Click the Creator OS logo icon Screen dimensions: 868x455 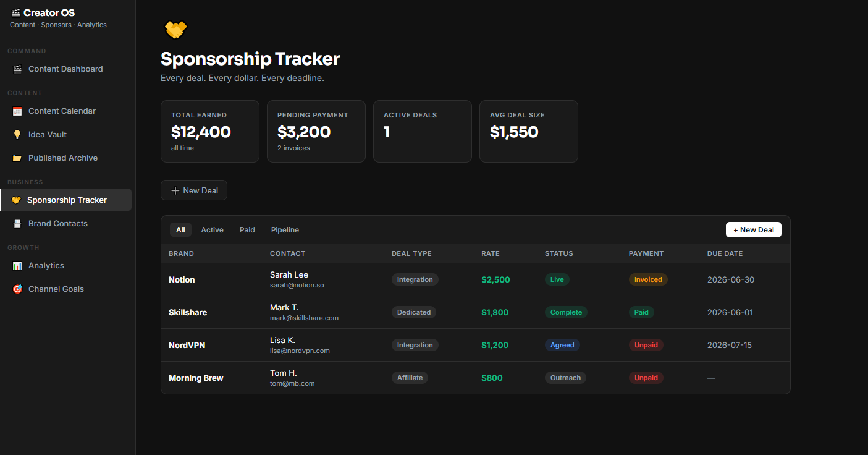tap(15, 13)
